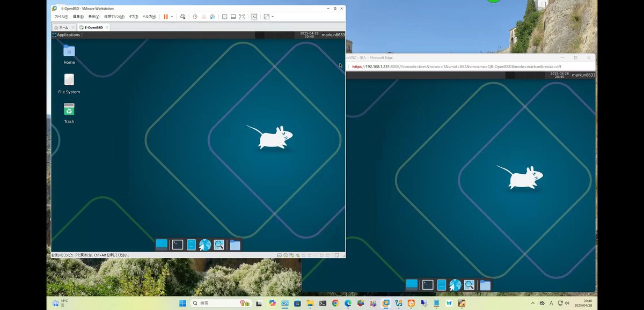Open Application Finder in VMware guest dock
This screenshot has width=644, height=310.
pyautogui.click(x=219, y=245)
